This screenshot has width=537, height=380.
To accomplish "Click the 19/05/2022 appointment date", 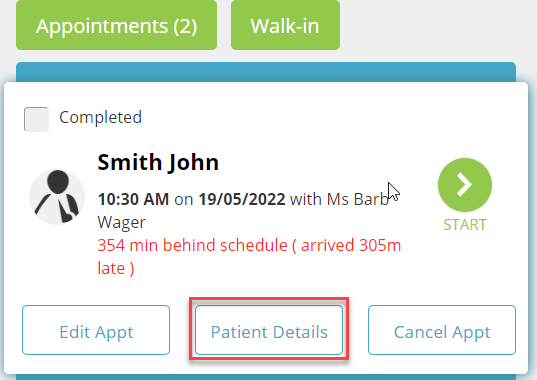I will (242, 199).
